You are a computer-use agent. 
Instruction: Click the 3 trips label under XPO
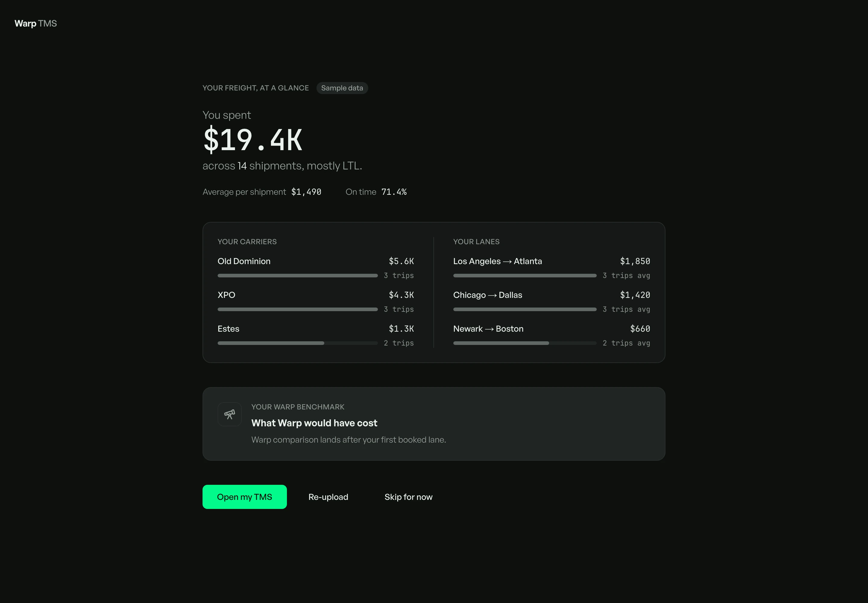point(398,309)
